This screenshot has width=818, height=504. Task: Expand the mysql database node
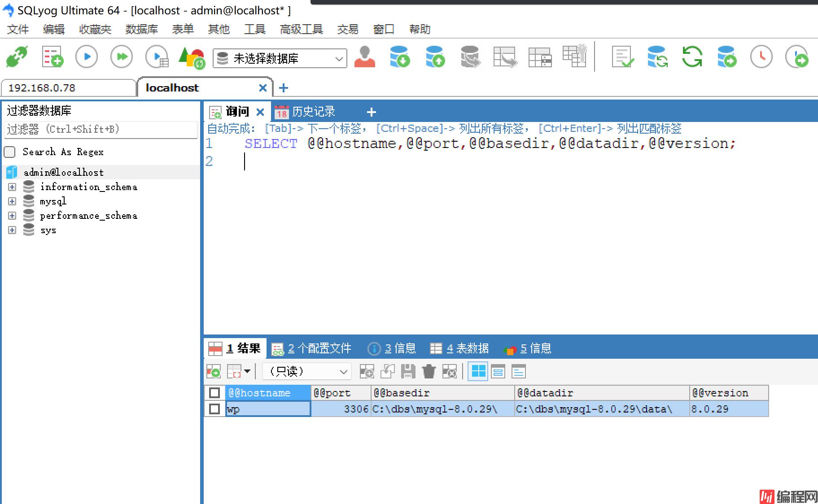coord(12,201)
